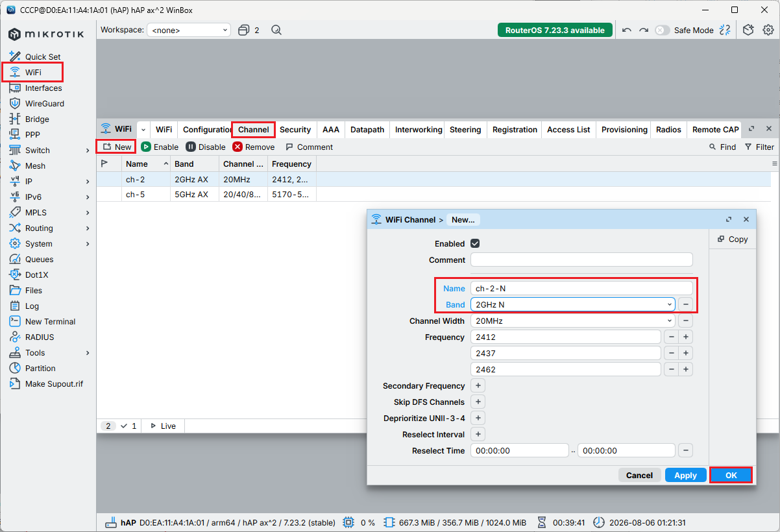Open the settings gear at top right
This screenshot has height=532, width=780.
(768, 30)
